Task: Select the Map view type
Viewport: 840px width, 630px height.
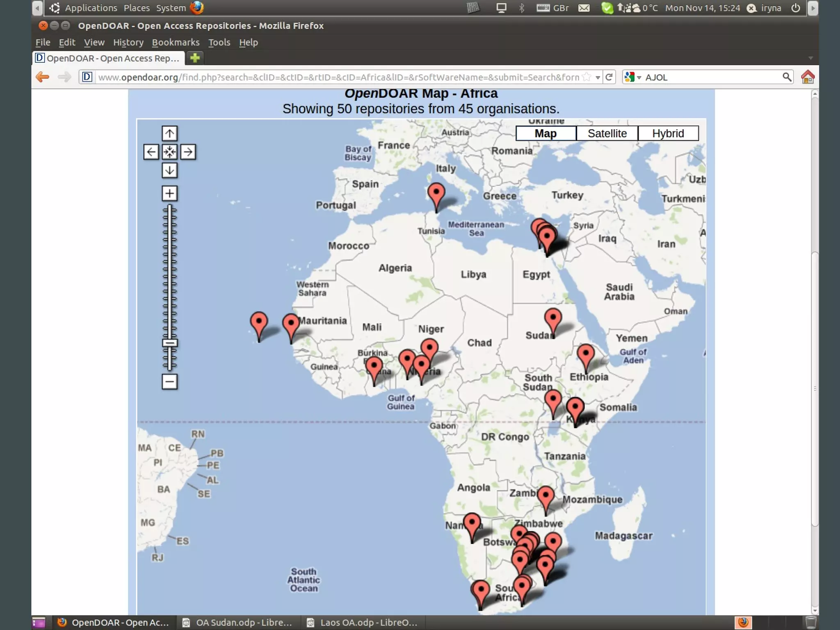Action: tap(546, 133)
